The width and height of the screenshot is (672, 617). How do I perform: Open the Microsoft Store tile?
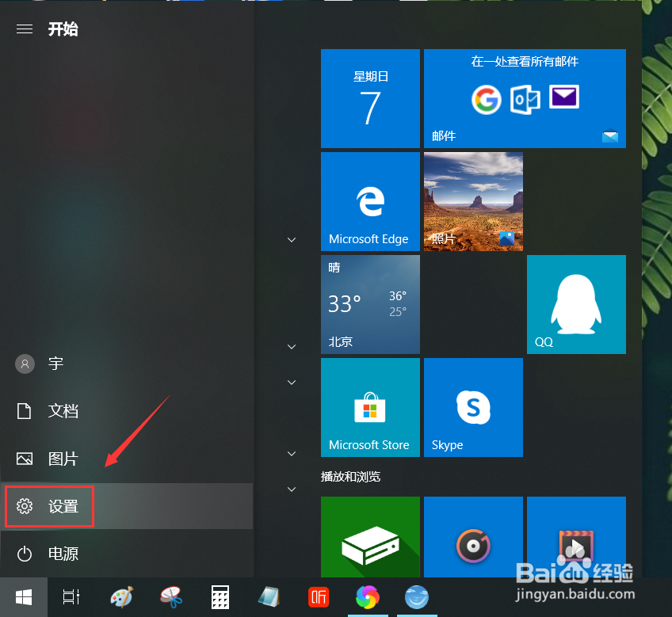pyautogui.click(x=370, y=407)
